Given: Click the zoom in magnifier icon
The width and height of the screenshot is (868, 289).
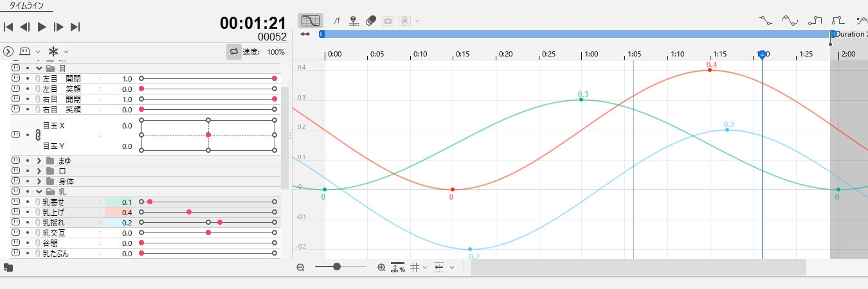Looking at the screenshot, I should click(x=381, y=267).
